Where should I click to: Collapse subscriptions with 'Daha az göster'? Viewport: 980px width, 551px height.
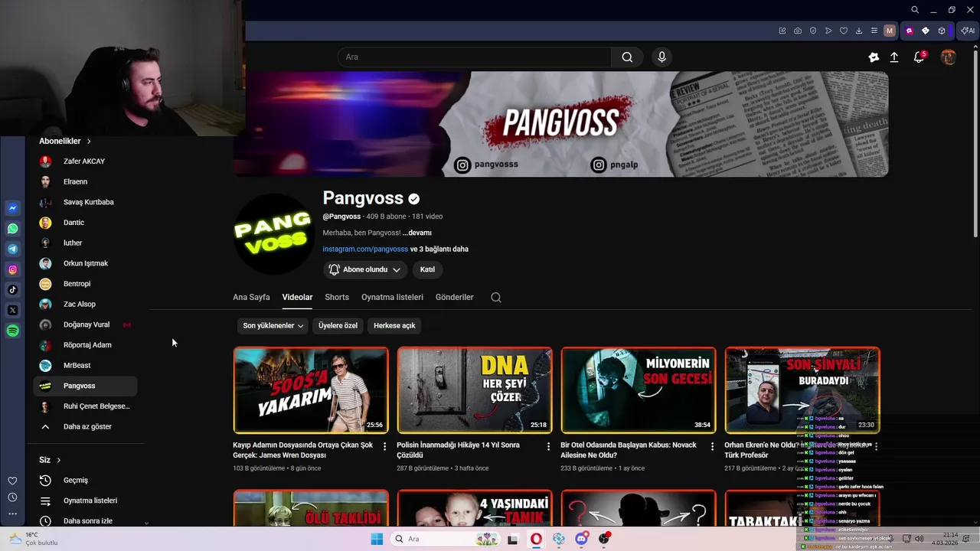[85, 426]
